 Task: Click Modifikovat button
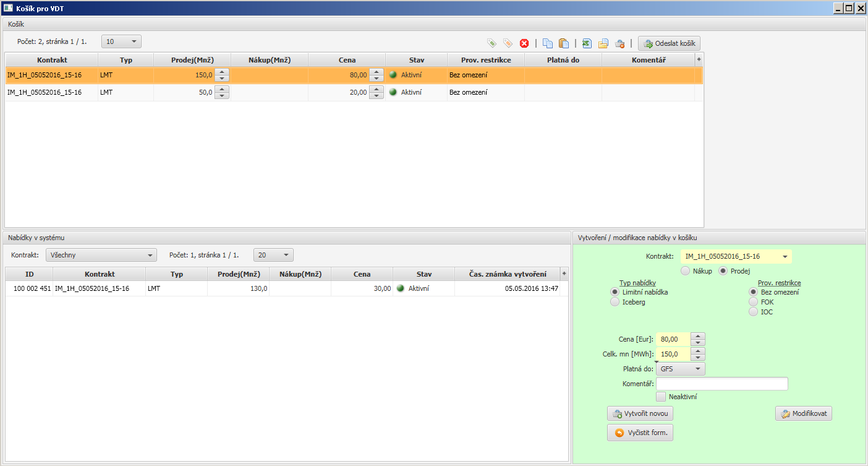pos(804,414)
